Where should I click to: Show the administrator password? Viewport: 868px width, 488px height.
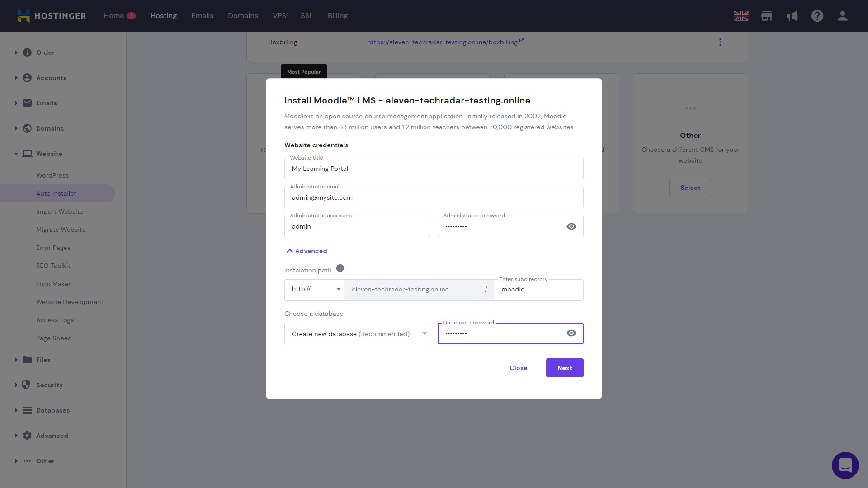(571, 226)
